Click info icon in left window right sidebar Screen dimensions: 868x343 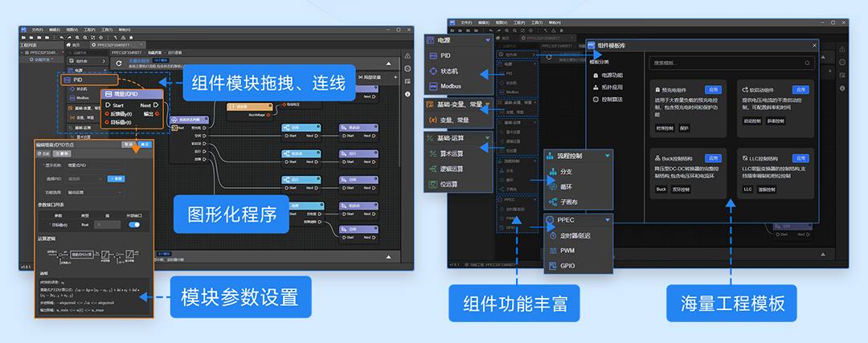(407, 95)
